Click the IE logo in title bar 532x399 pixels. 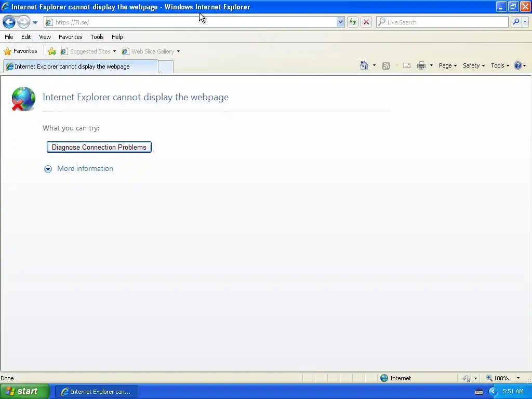click(5, 6)
